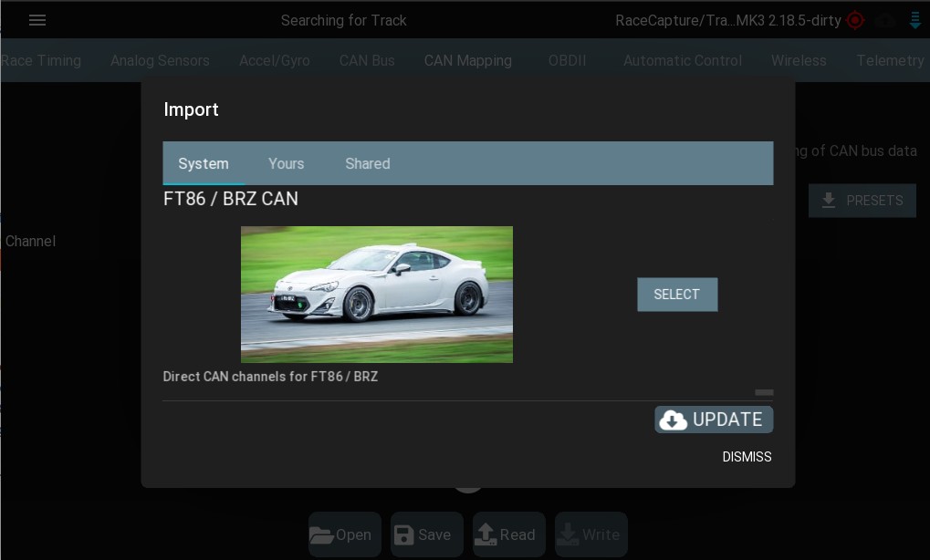Open the Race Timing tab
Viewport: 930px width, 560px height.
point(41,60)
